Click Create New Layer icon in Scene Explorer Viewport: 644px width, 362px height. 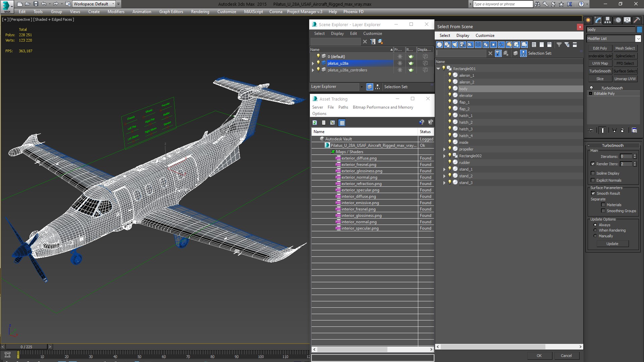380,42
